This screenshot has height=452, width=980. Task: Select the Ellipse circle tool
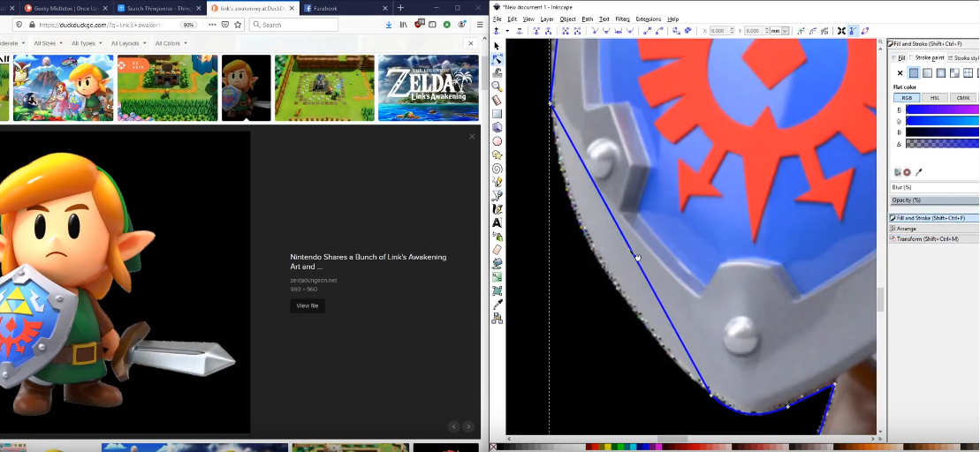(497, 141)
